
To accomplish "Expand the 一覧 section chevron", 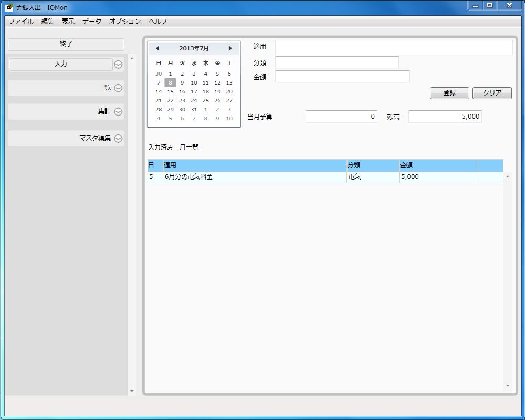I will click(118, 88).
